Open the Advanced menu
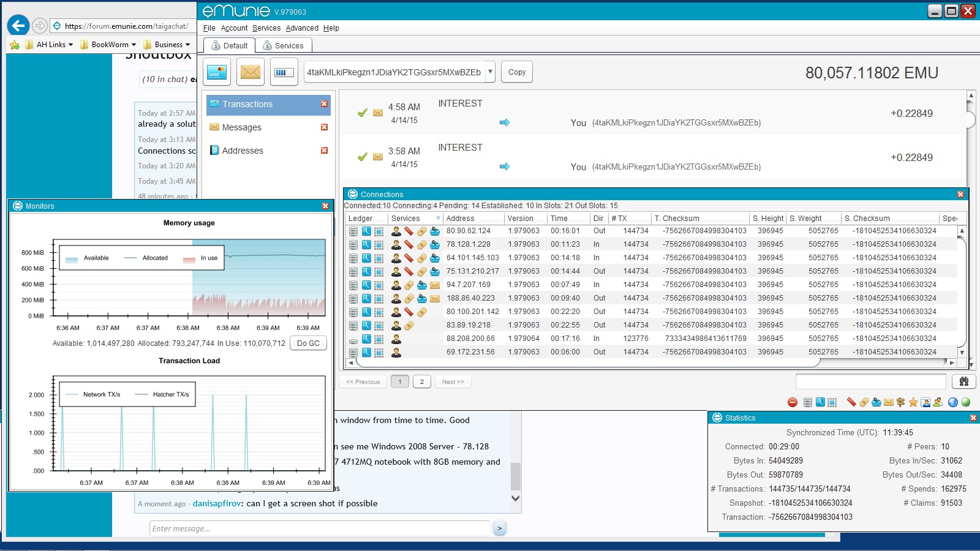Image resolution: width=980 pixels, height=551 pixels. coord(302,28)
